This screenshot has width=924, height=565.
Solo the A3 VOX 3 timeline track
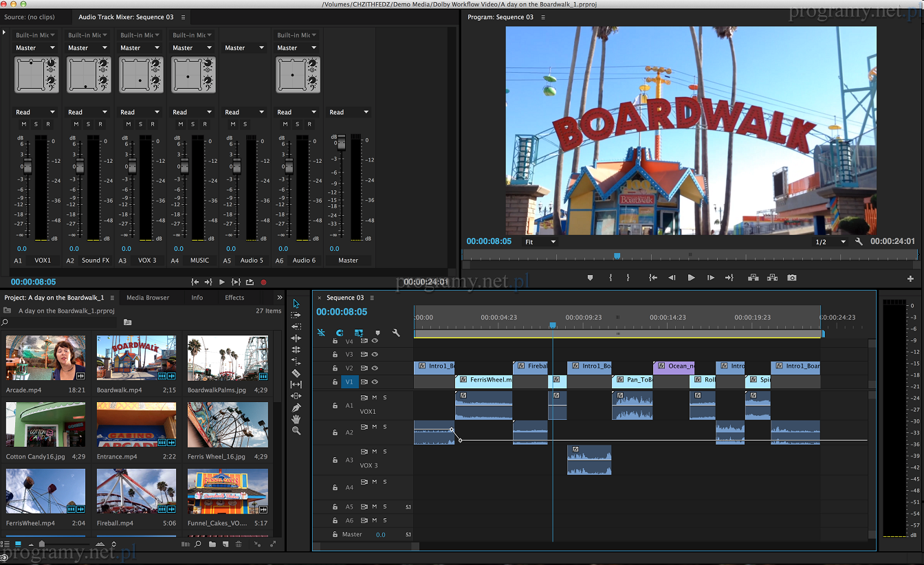tap(385, 452)
